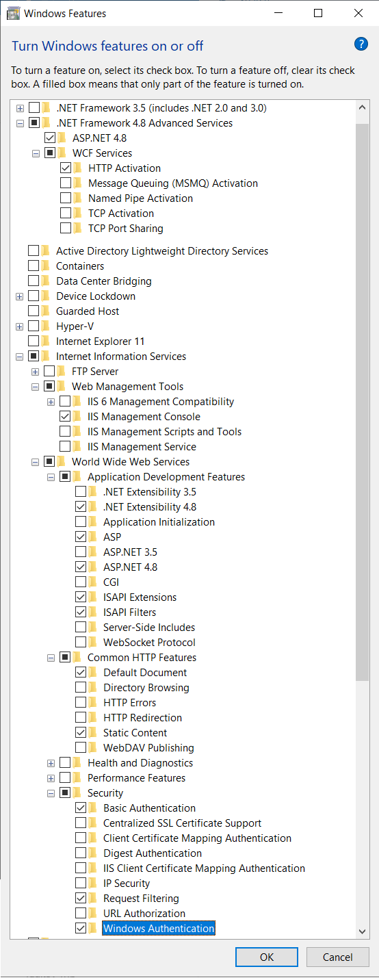Enable Named Pipe Activation checkbox
Image resolution: width=379 pixels, height=980 pixels.
click(66, 198)
